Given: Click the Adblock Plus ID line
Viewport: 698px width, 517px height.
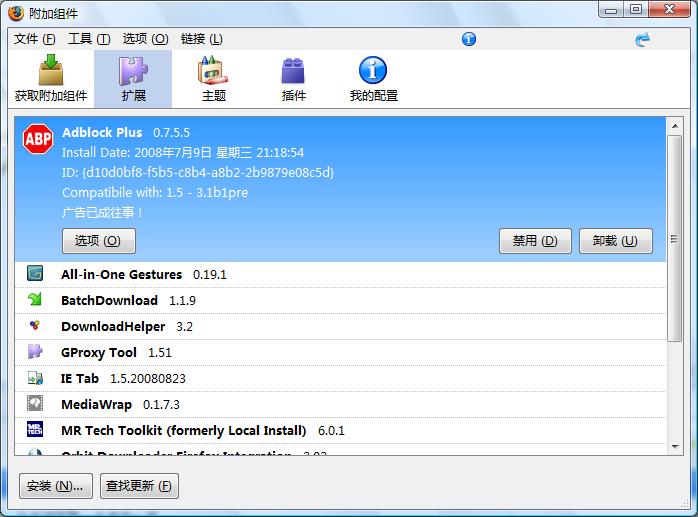Looking at the screenshot, I should (198, 172).
